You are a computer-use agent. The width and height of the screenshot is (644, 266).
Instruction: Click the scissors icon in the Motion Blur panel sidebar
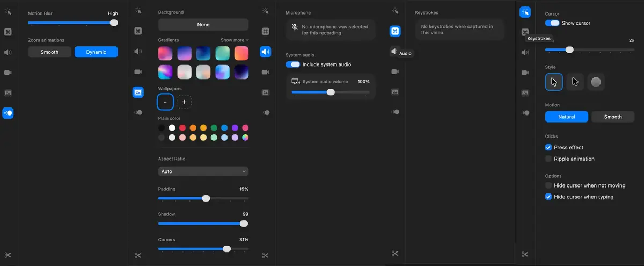(8, 255)
